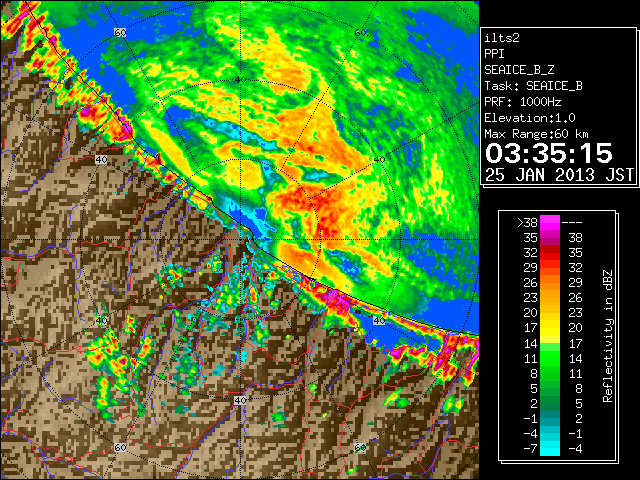Screen dimensions: 640x480
Task: Click the 'SEAICE_B_Z' product name
Action: [519, 70]
